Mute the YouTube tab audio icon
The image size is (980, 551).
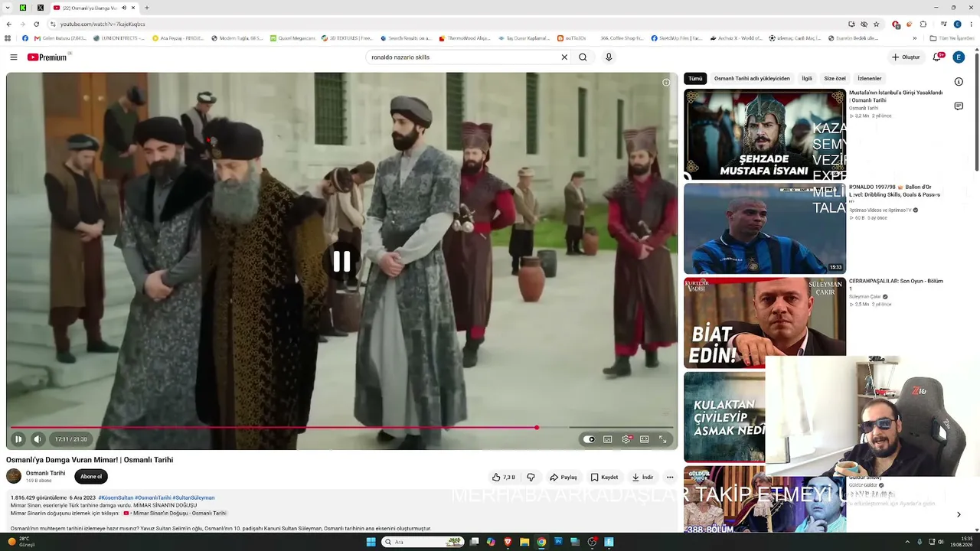(x=124, y=8)
